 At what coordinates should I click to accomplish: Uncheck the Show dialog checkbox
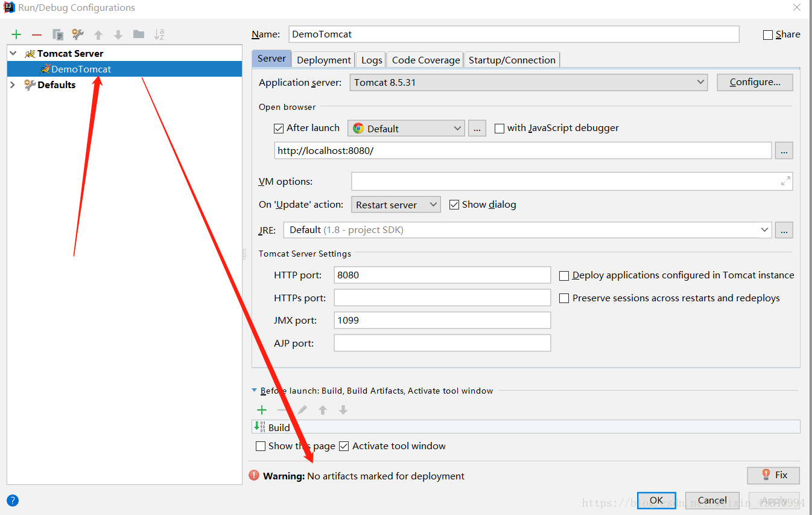pyautogui.click(x=454, y=205)
